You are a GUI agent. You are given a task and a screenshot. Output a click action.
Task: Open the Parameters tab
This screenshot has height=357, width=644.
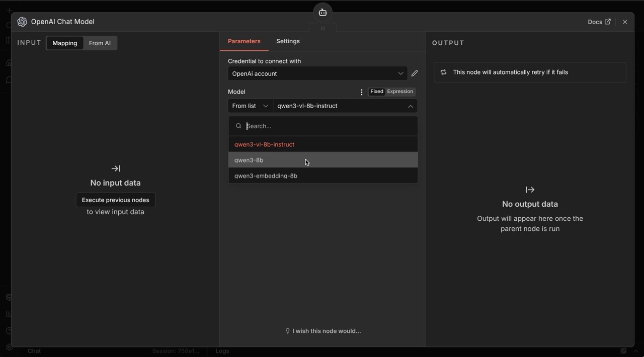[x=244, y=41]
